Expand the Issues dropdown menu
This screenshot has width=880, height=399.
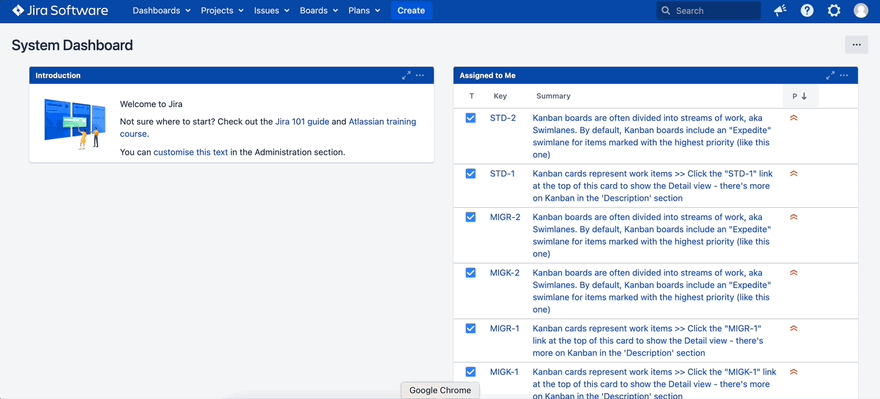272,11
